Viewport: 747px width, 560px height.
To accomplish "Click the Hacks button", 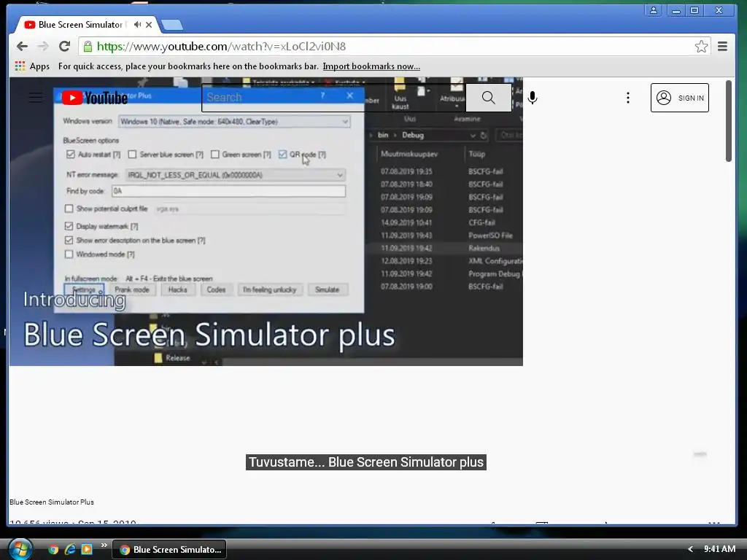I will [x=178, y=289].
